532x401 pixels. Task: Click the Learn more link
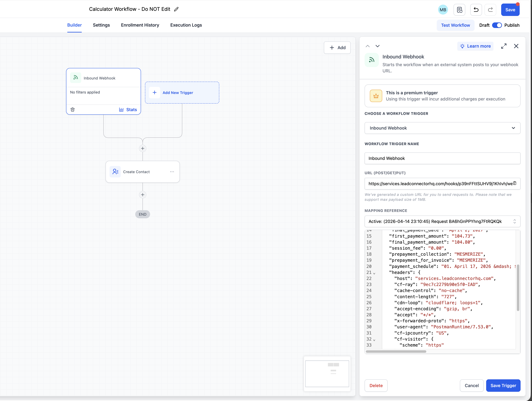coord(475,46)
